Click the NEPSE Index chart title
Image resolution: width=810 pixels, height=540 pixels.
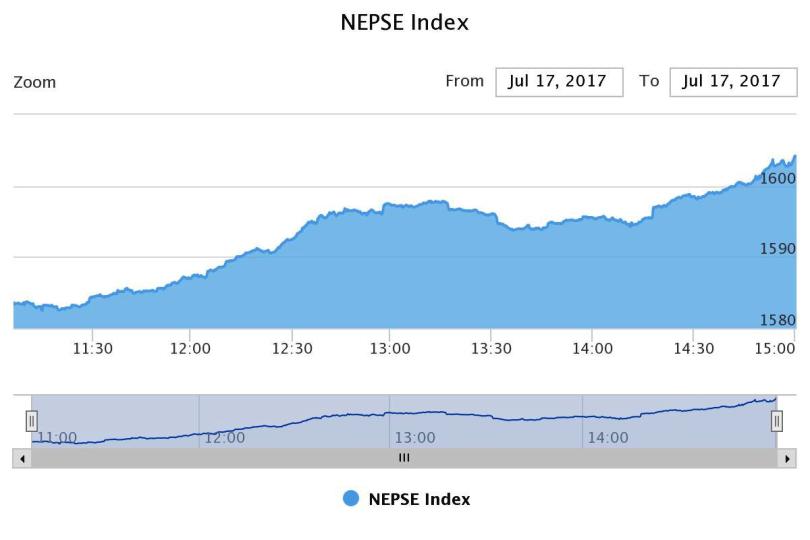click(x=405, y=22)
